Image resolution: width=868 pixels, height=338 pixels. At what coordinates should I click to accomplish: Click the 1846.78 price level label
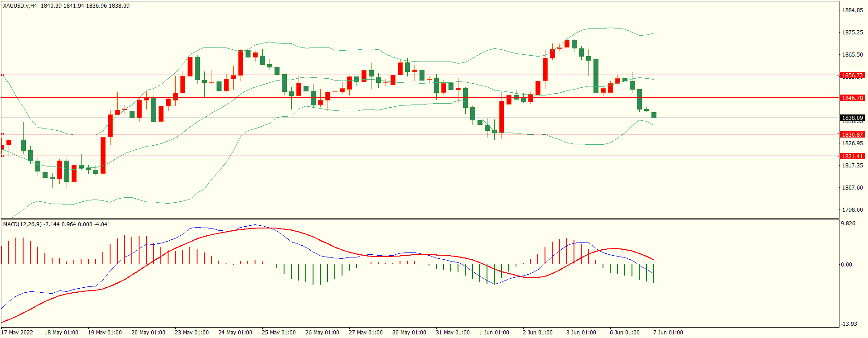(x=852, y=98)
